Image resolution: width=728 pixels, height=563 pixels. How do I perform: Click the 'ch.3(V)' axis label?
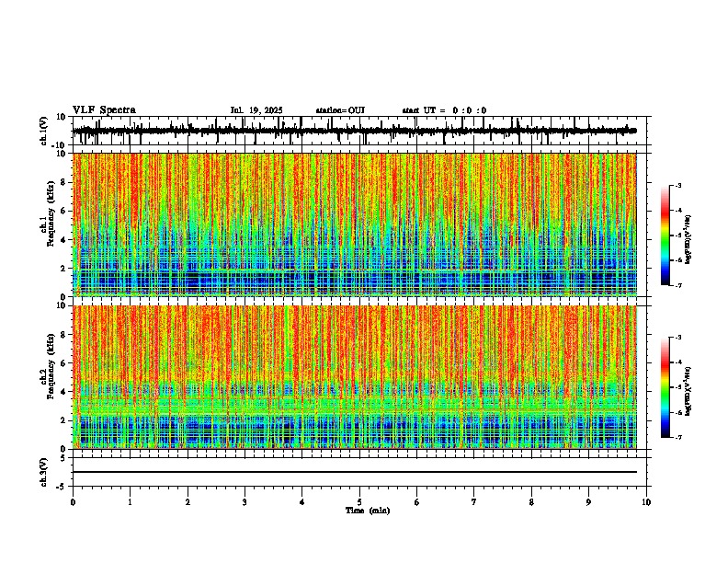click(x=44, y=473)
